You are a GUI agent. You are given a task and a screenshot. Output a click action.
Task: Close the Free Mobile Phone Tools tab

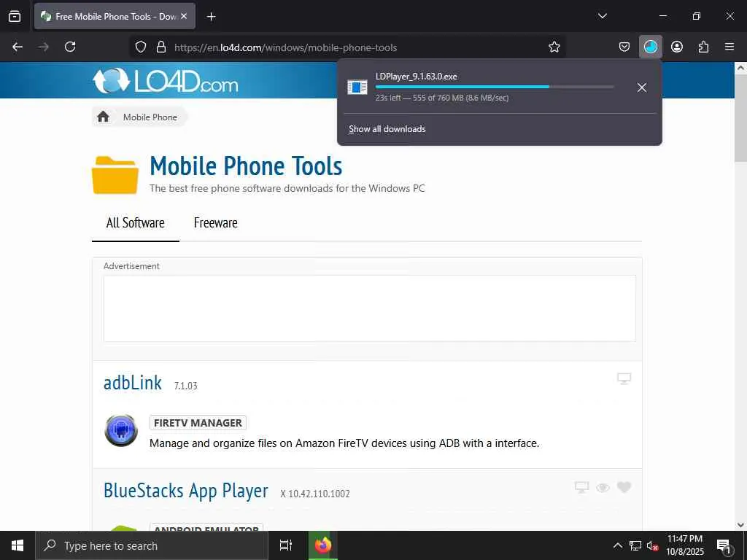(x=184, y=16)
